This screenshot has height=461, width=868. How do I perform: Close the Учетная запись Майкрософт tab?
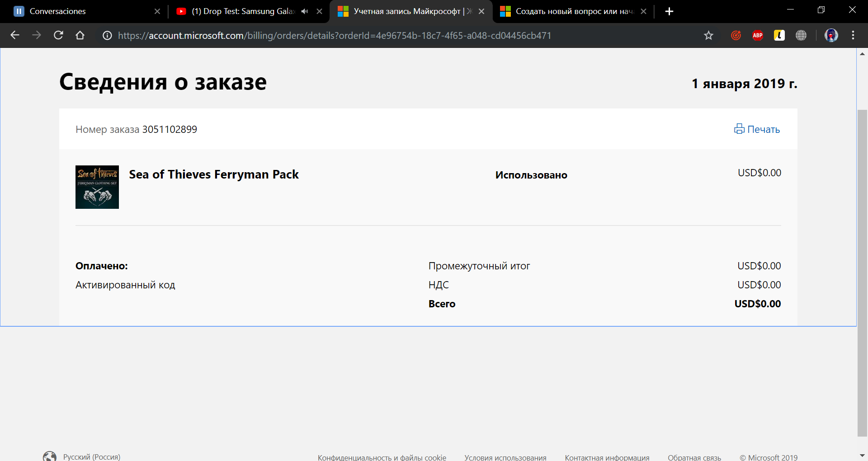[481, 11]
